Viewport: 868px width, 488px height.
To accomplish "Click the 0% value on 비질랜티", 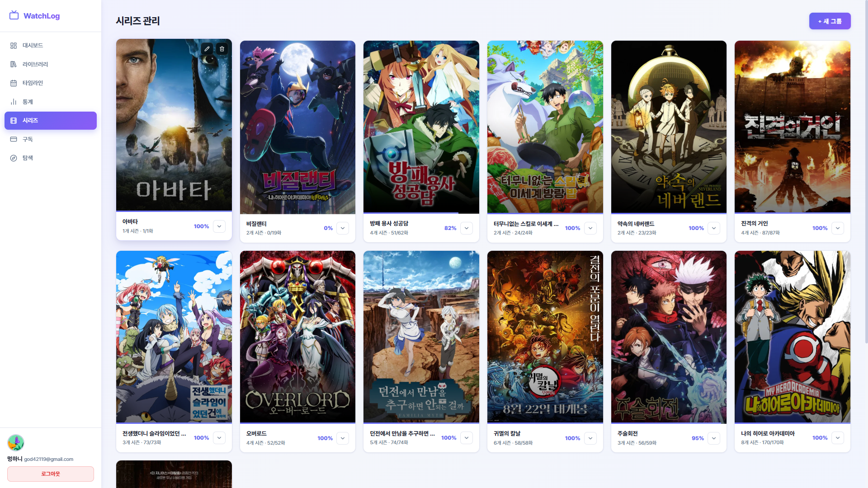I will [x=328, y=228].
